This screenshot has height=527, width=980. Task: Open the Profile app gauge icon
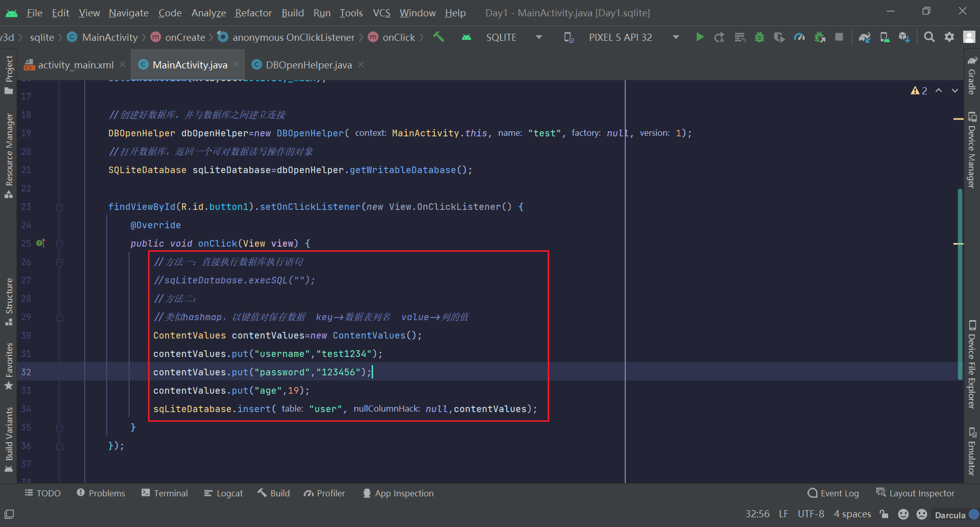799,37
